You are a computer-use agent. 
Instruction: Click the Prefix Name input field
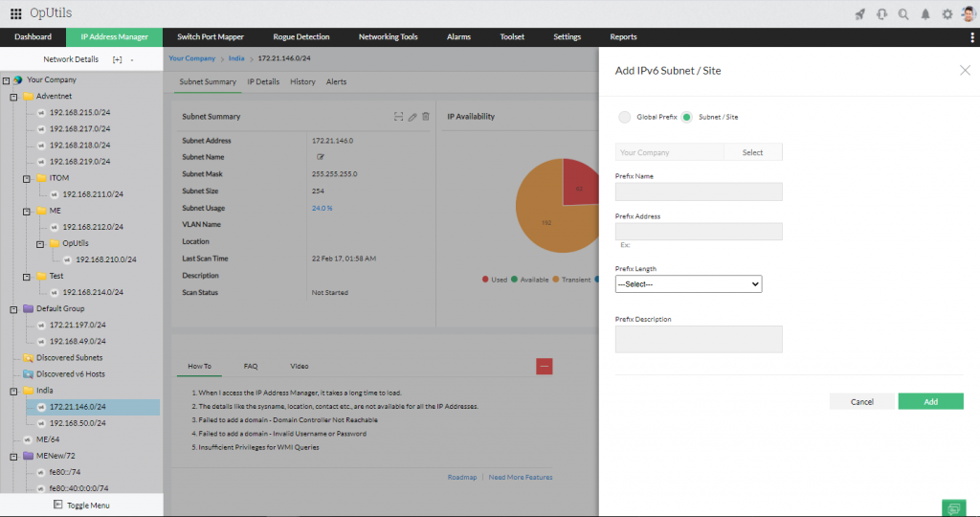[699, 191]
